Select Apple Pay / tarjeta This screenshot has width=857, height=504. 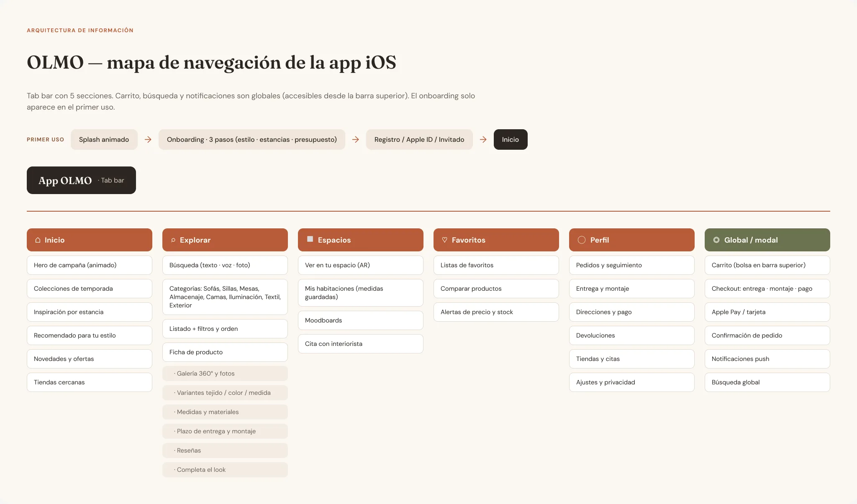tap(767, 312)
